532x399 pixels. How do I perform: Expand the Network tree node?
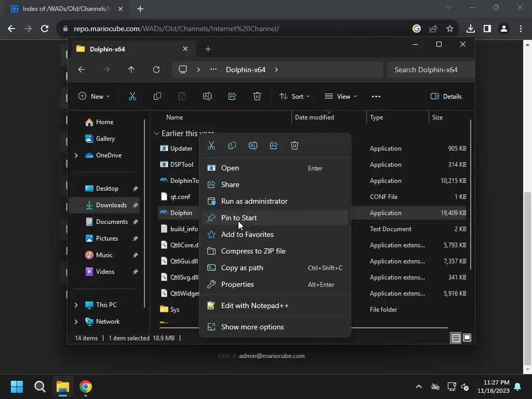coord(76,322)
